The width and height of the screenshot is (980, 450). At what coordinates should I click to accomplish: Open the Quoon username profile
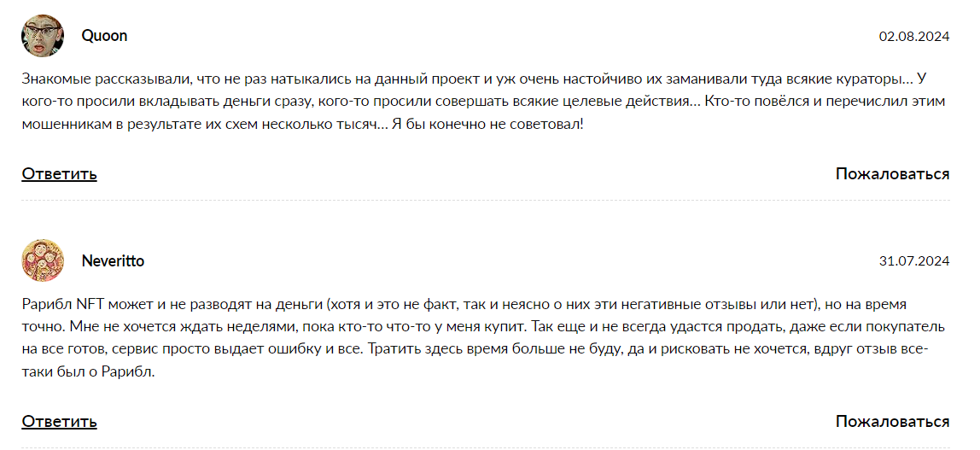[x=104, y=36]
